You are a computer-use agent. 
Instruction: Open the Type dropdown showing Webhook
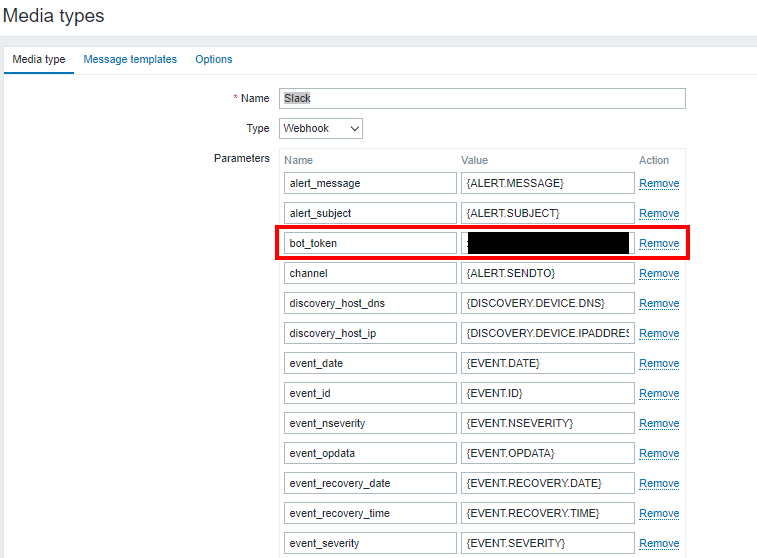pos(321,128)
